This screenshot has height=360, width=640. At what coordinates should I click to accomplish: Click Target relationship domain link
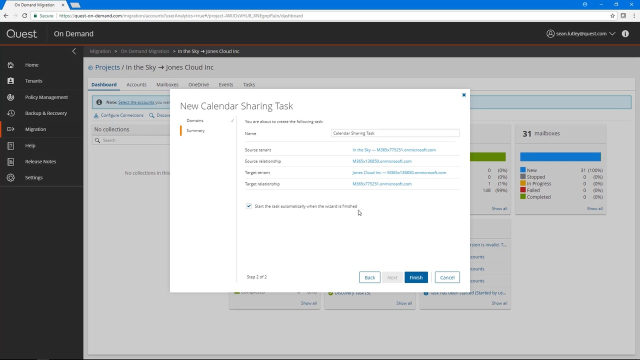coord(382,184)
